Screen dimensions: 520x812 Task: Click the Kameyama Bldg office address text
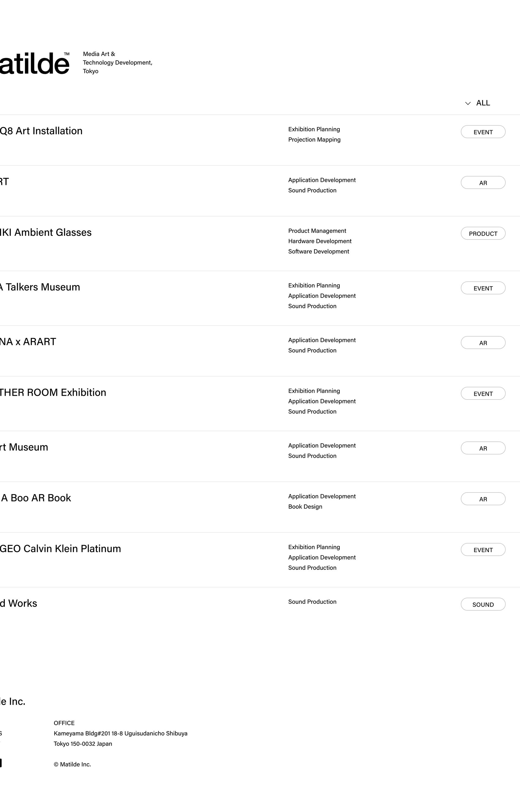pos(120,733)
